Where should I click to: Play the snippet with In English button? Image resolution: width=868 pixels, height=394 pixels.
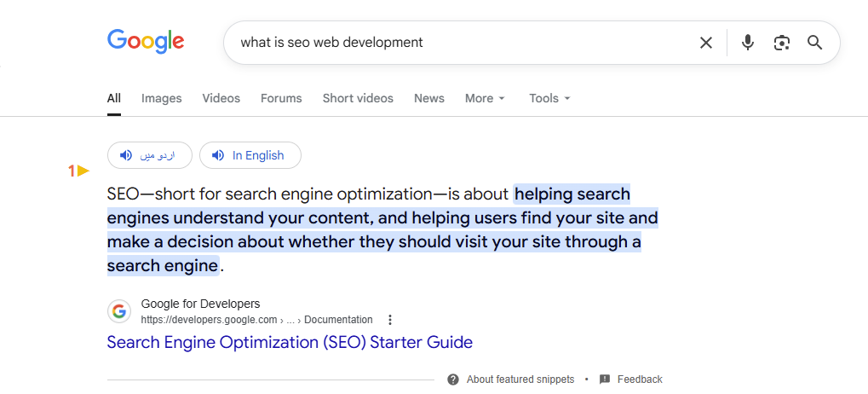[x=250, y=155]
